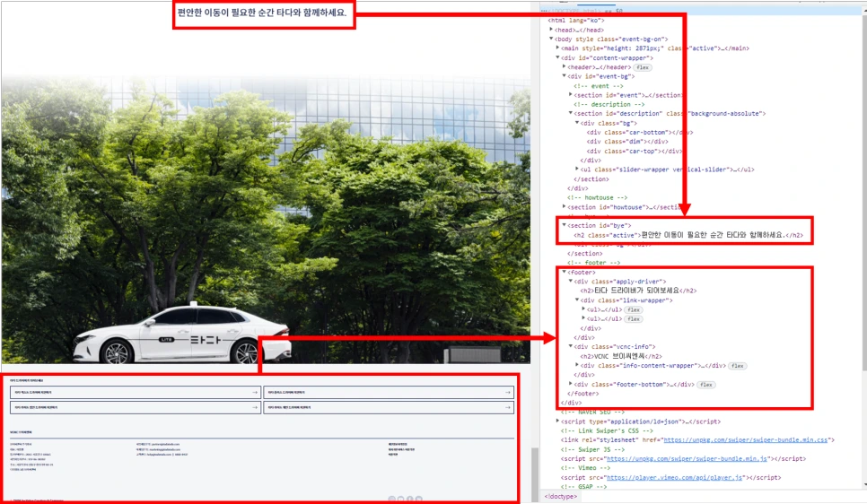This screenshot has width=867, height=504.
Task: Open the swiper-bundle.min.js script link
Action: (x=687, y=458)
